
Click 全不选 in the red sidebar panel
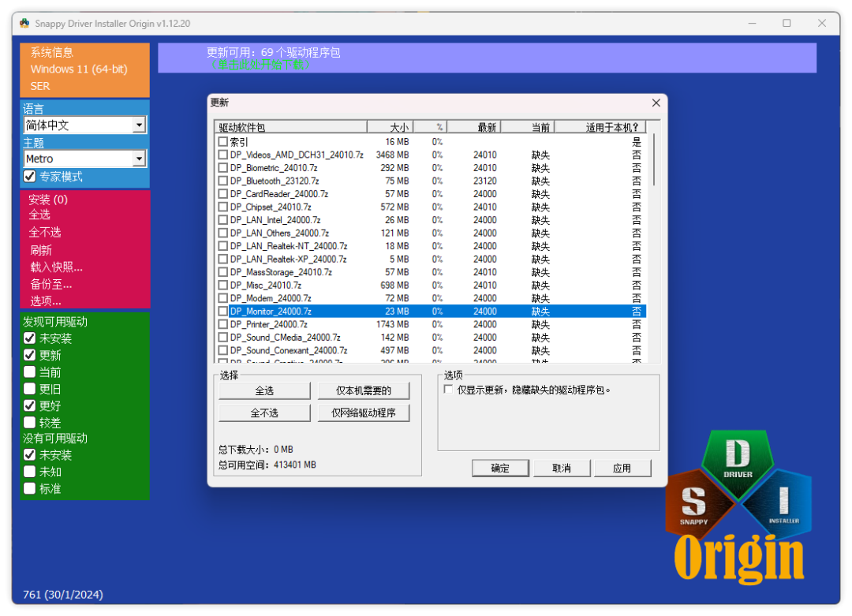coord(44,233)
